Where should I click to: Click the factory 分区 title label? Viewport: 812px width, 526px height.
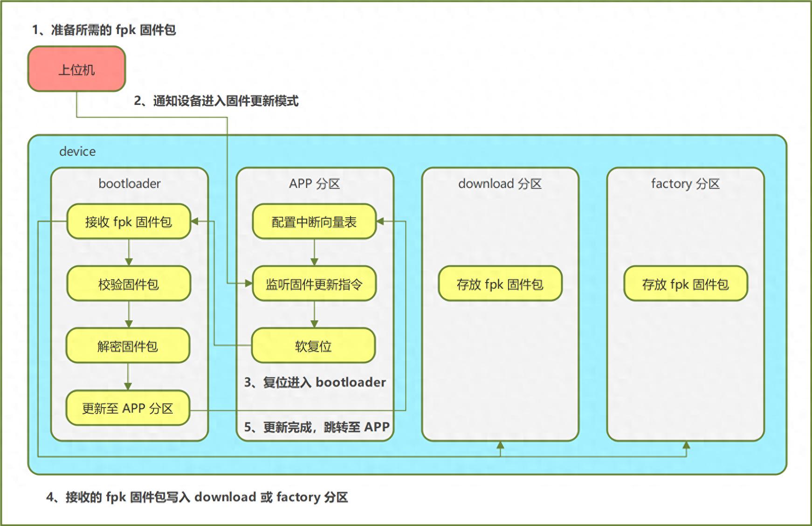(686, 184)
